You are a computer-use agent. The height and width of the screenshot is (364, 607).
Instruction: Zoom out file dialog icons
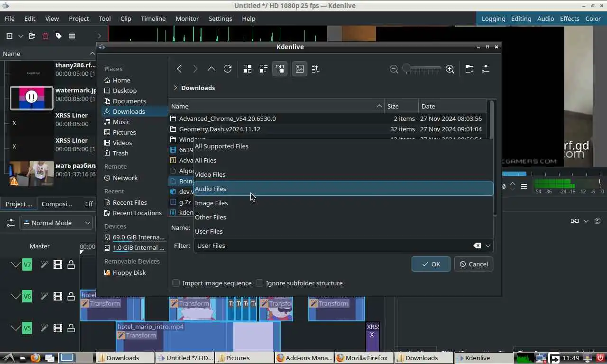(x=394, y=69)
